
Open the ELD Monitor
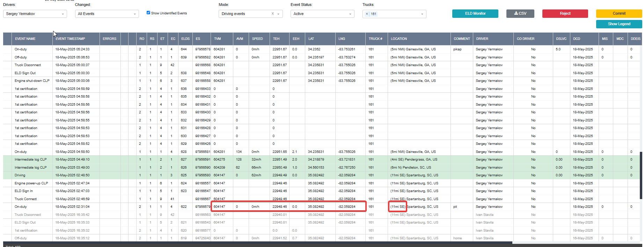(x=475, y=13)
